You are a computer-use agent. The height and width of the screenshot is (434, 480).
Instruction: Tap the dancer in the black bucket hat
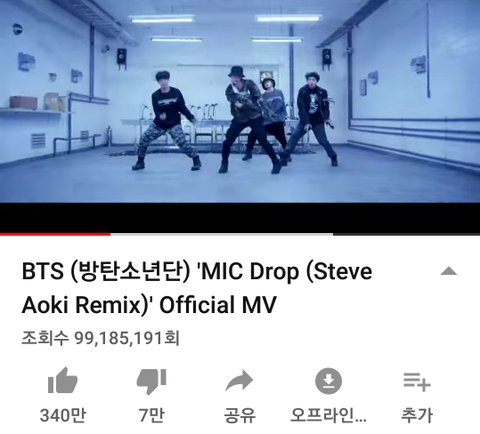point(248,119)
